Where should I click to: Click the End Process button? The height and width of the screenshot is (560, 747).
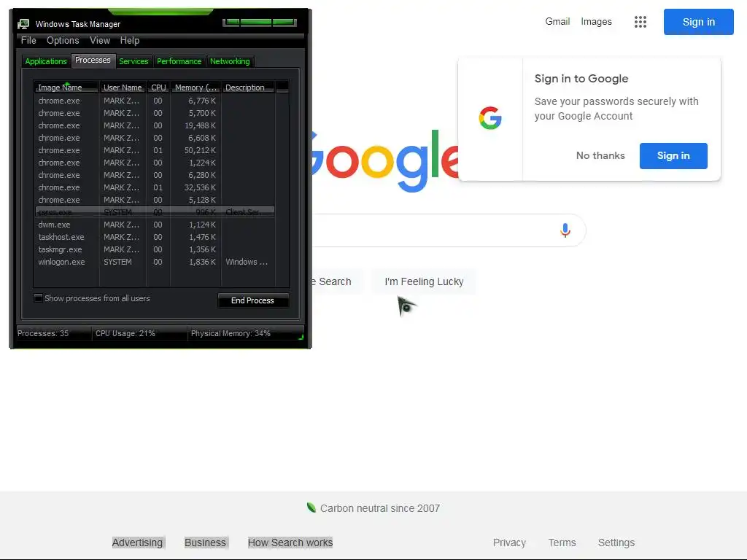[x=253, y=300]
